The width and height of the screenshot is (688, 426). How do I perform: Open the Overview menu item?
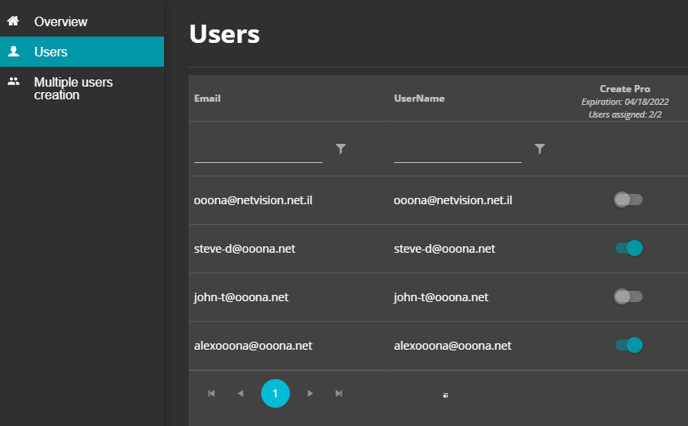[x=60, y=21]
